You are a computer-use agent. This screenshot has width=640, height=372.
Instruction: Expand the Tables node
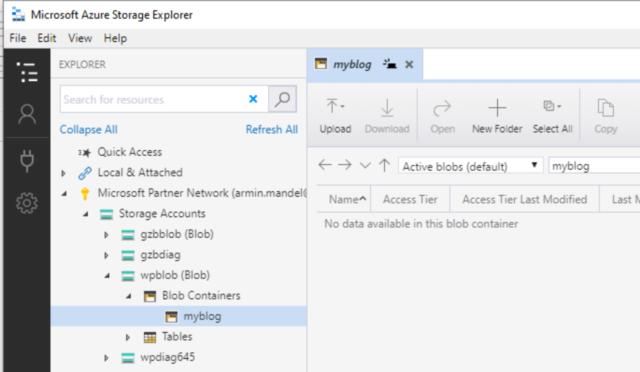[128, 337]
